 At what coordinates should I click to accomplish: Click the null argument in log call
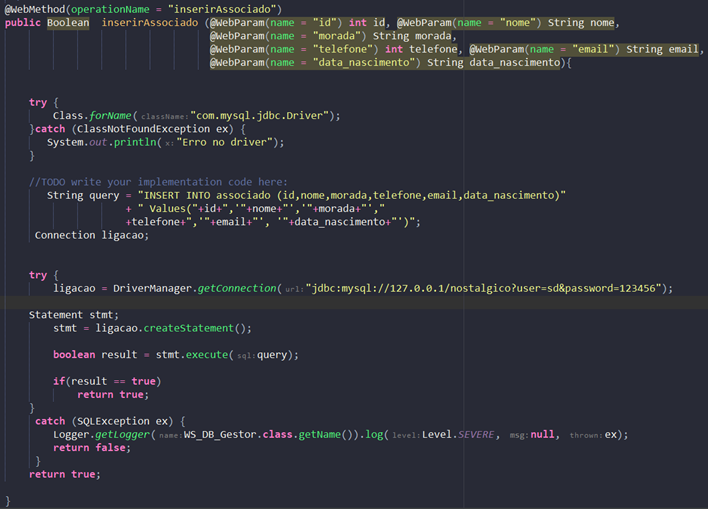542,434
